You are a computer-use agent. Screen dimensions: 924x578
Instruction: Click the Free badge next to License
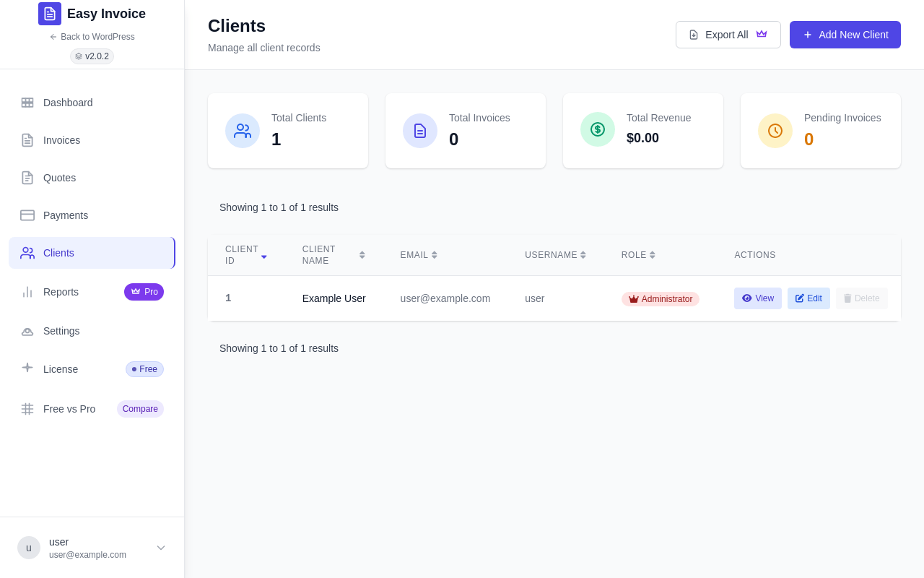coord(144,369)
